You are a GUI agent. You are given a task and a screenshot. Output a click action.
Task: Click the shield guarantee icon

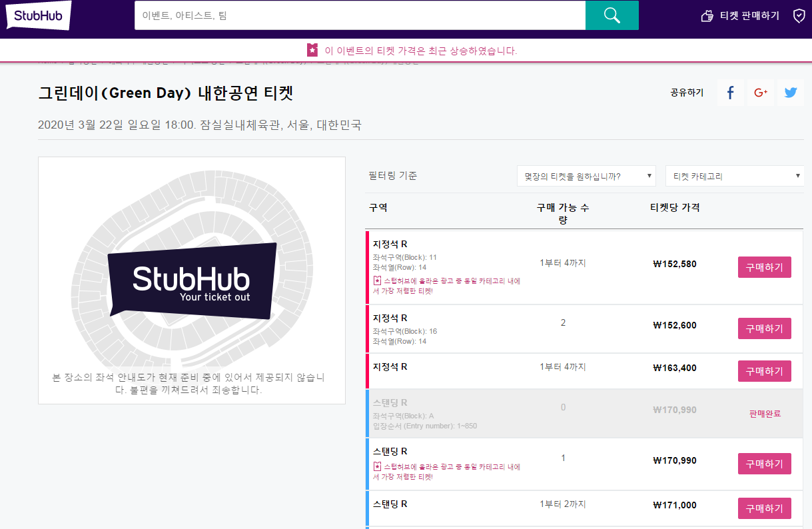799,15
